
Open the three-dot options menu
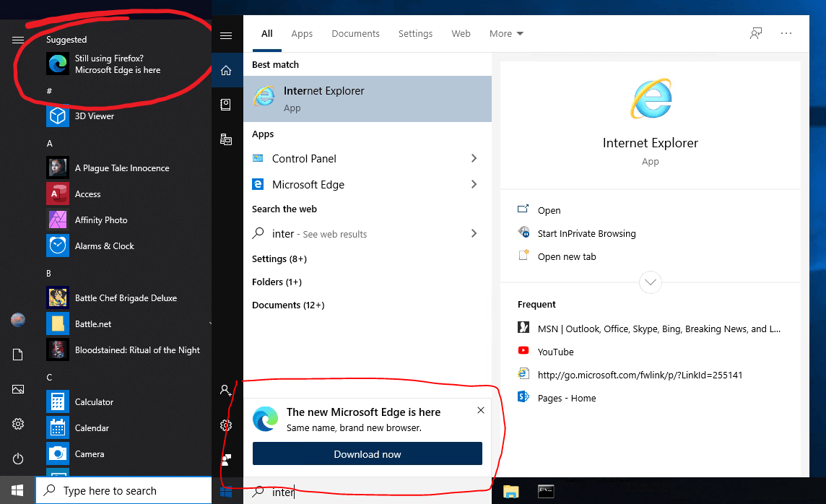tap(786, 33)
